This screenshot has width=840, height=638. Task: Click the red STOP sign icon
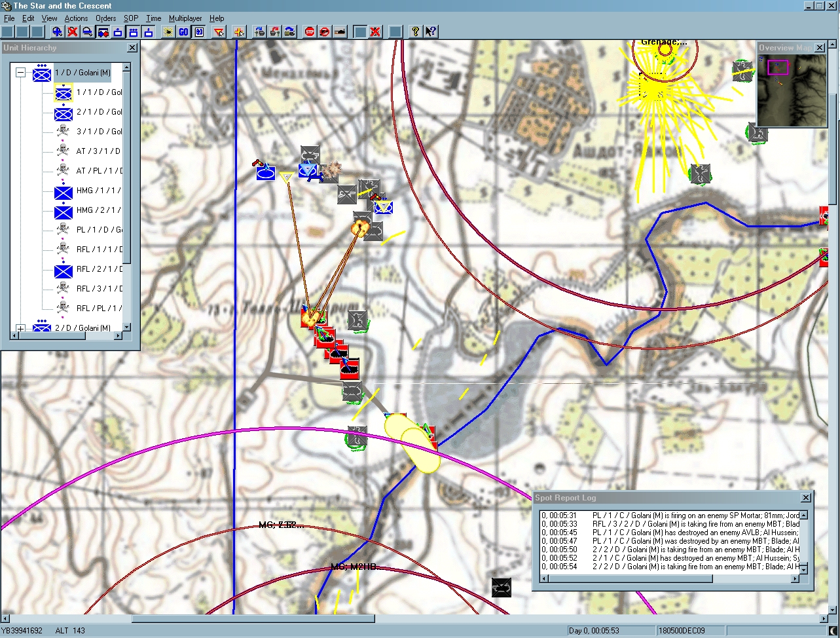point(310,31)
